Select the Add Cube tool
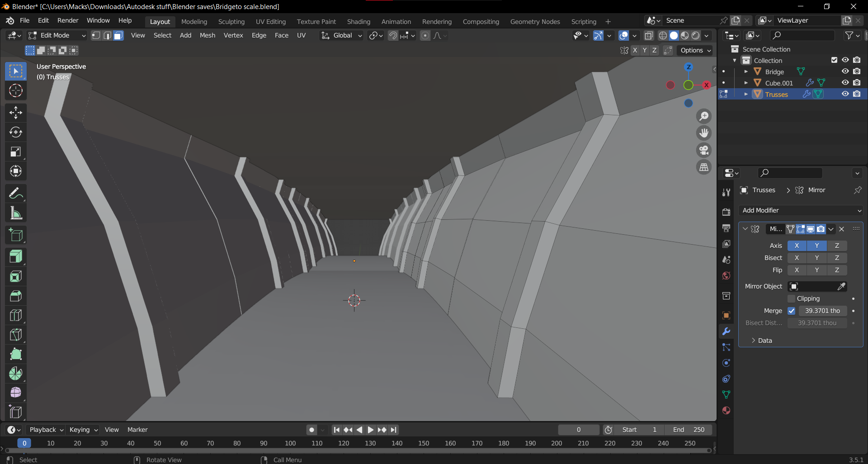 pyautogui.click(x=16, y=235)
